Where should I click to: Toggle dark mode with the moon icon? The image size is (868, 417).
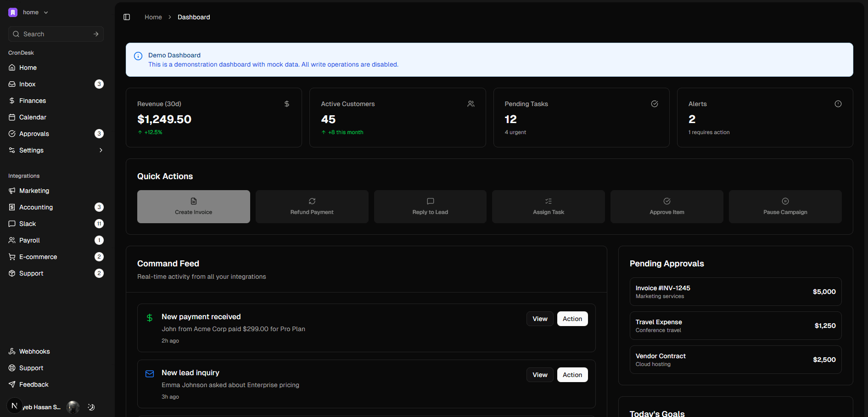(x=90, y=407)
